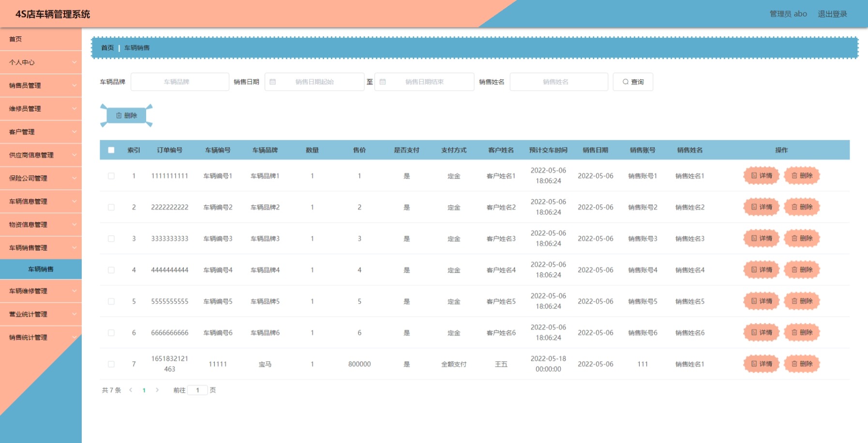This screenshot has width=868, height=443.
Task: Tick the select-all checkbox in table header
Action: tap(111, 150)
